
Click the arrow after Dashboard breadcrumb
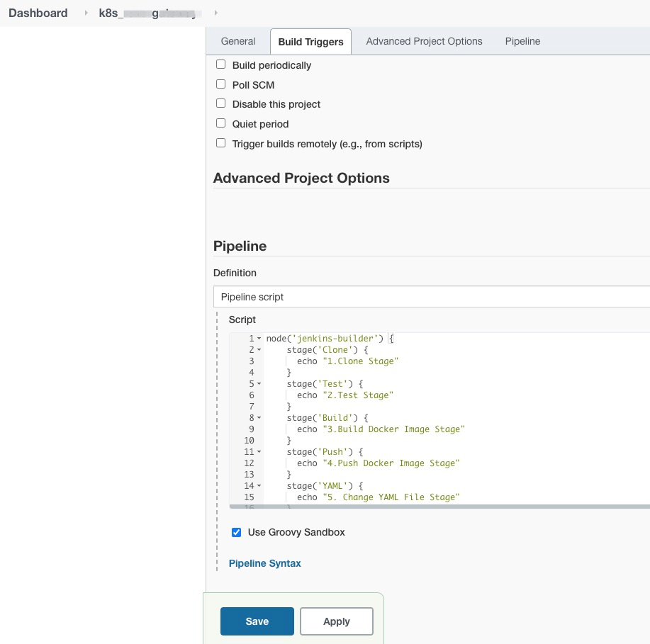click(86, 13)
